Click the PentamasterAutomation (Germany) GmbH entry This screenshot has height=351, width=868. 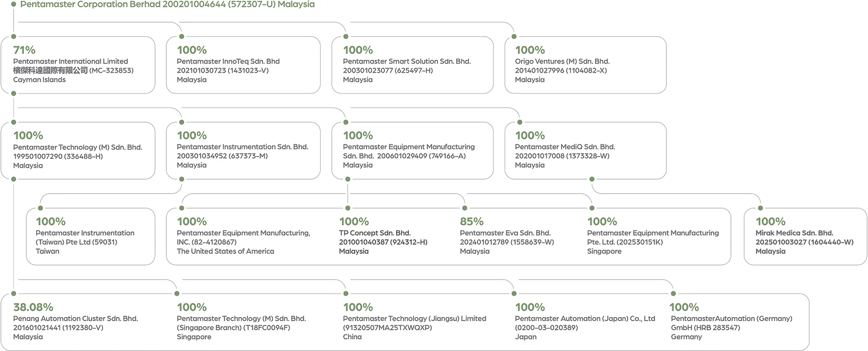(x=731, y=319)
